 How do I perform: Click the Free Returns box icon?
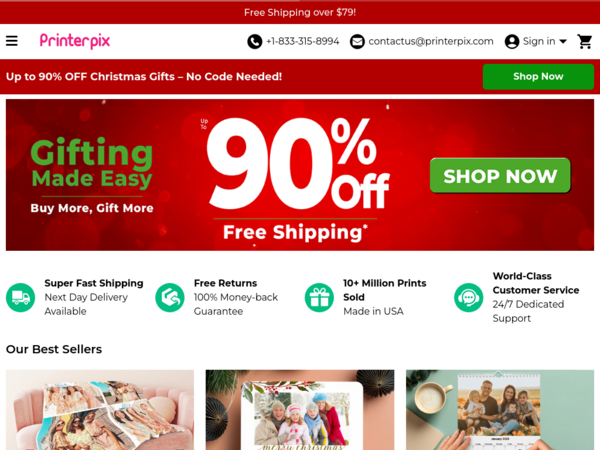click(x=170, y=297)
